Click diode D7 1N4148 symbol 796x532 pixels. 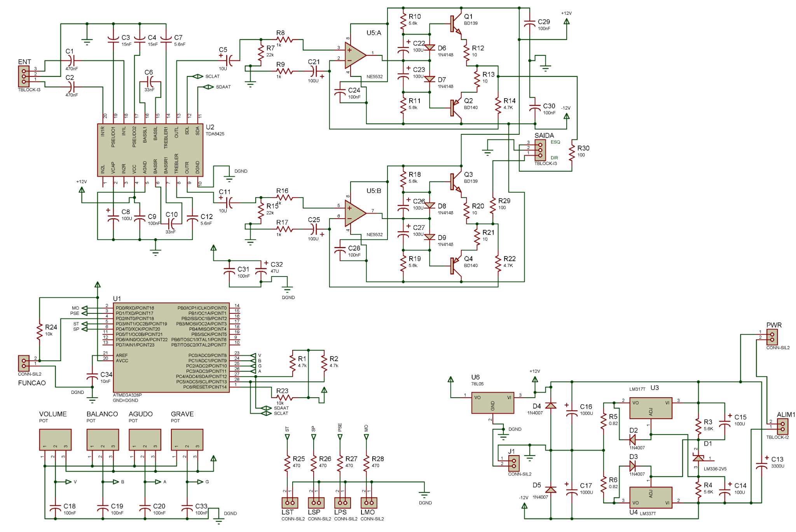[429, 79]
